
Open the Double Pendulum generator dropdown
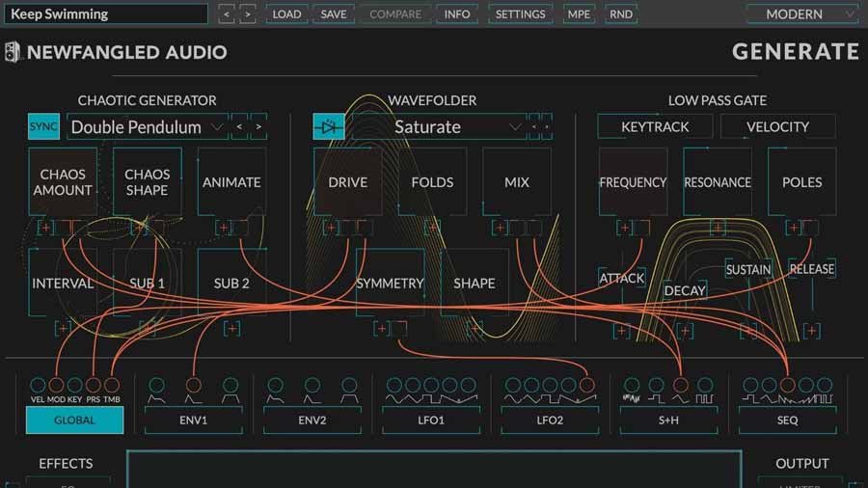coord(148,127)
